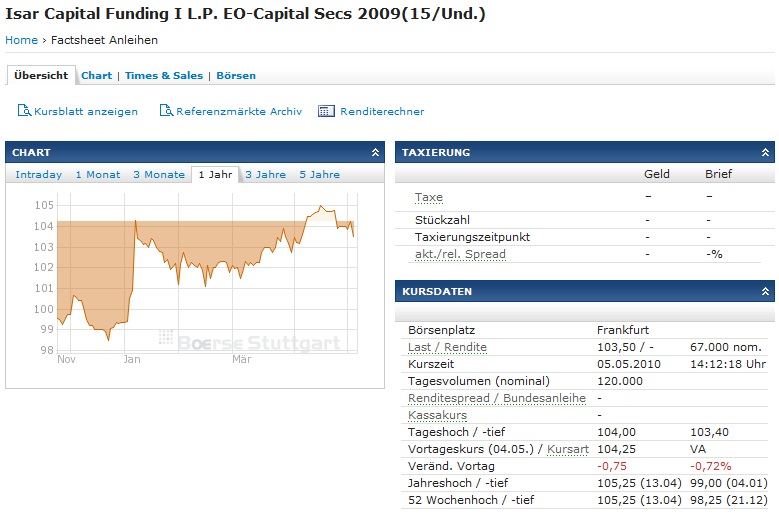Switch to the Chart tab
Image resolution: width=779 pixels, height=516 pixels.
(x=96, y=75)
